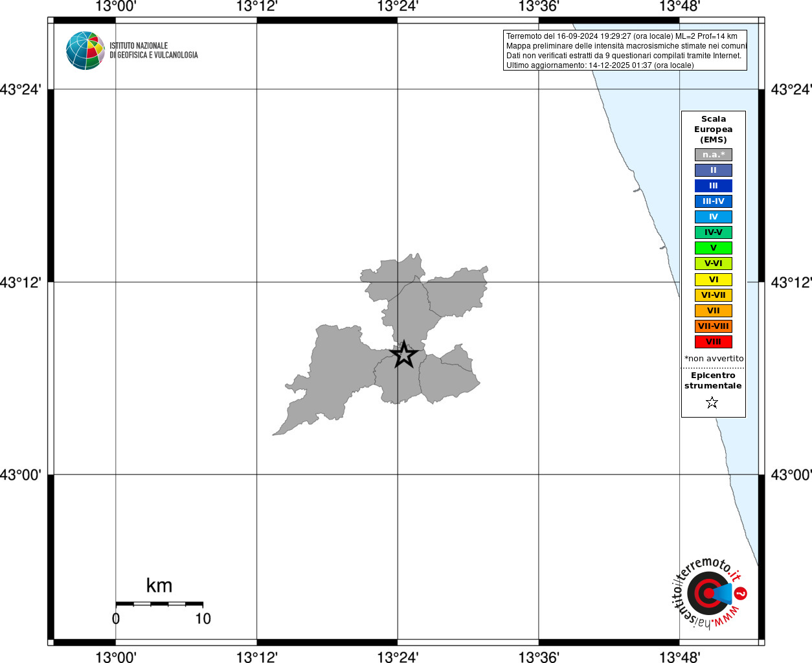Click the VI-VII legend swatch
This screenshot has height=663, width=812.
tap(714, 295)
